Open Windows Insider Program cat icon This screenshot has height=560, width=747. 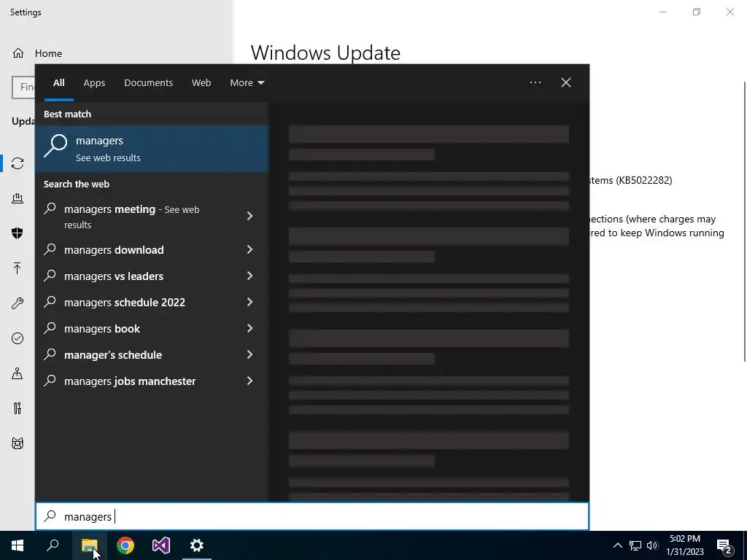[x=18, y=443]
